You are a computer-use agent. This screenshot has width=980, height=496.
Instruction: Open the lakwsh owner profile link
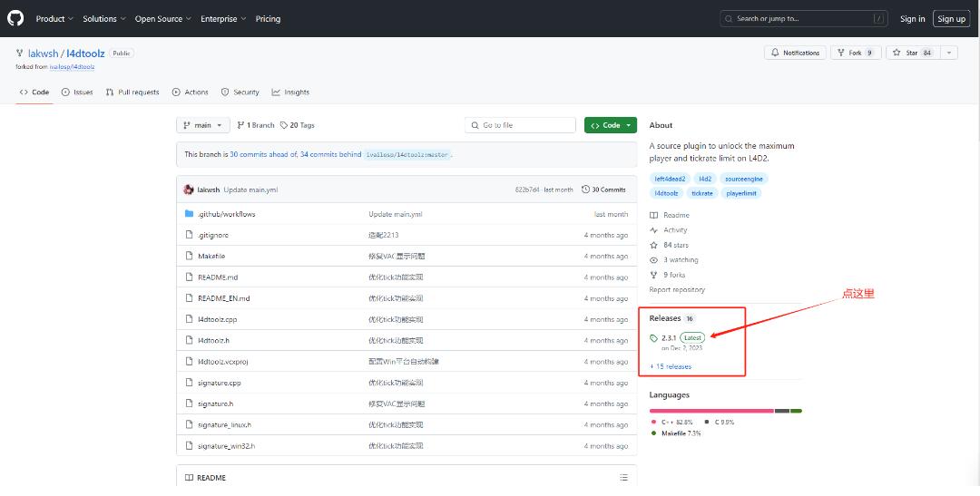point(44,53)
